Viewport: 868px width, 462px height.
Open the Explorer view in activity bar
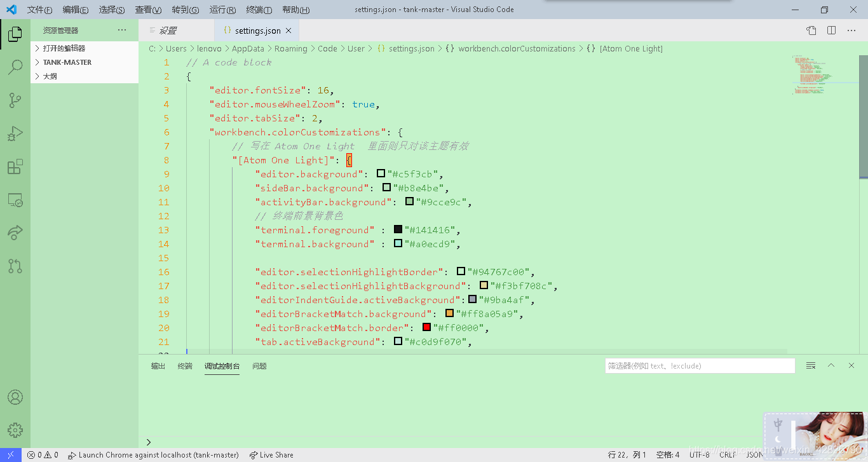click(x=15, y=34)
